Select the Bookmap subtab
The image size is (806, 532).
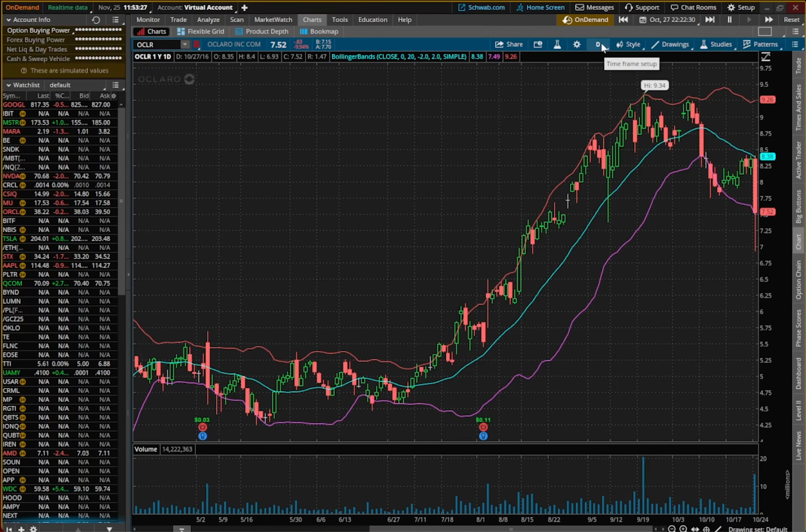[x=319, y=31]
